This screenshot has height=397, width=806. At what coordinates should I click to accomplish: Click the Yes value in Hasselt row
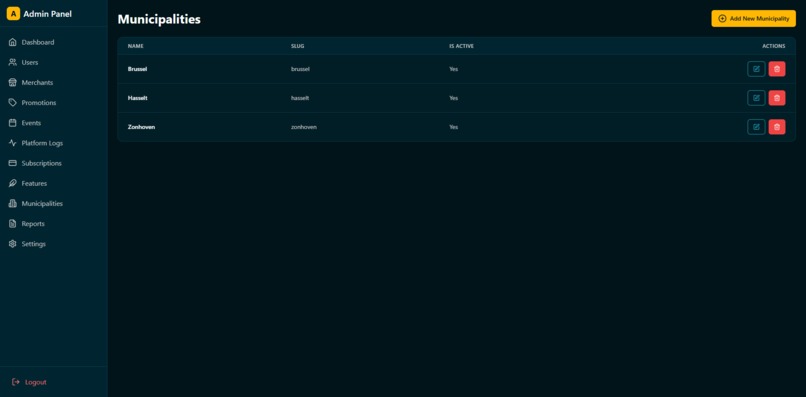453,98
